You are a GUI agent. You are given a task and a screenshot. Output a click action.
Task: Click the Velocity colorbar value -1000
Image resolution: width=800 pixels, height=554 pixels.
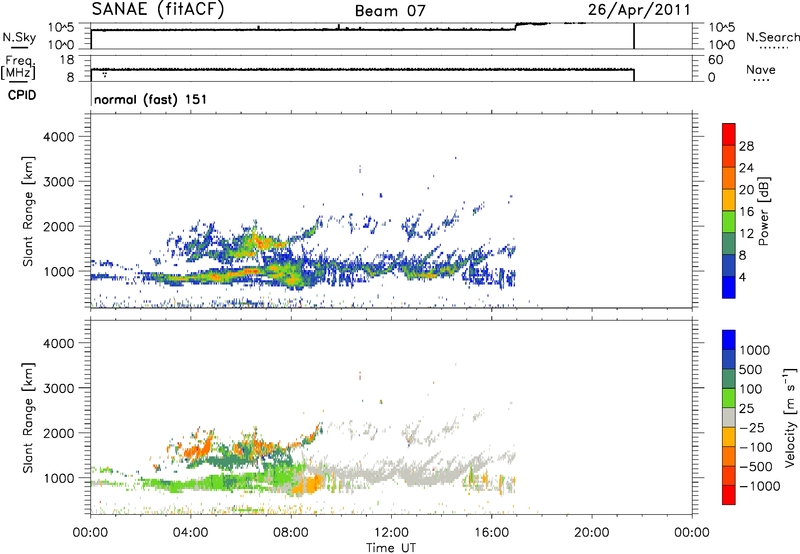click(x=759, y=486)
